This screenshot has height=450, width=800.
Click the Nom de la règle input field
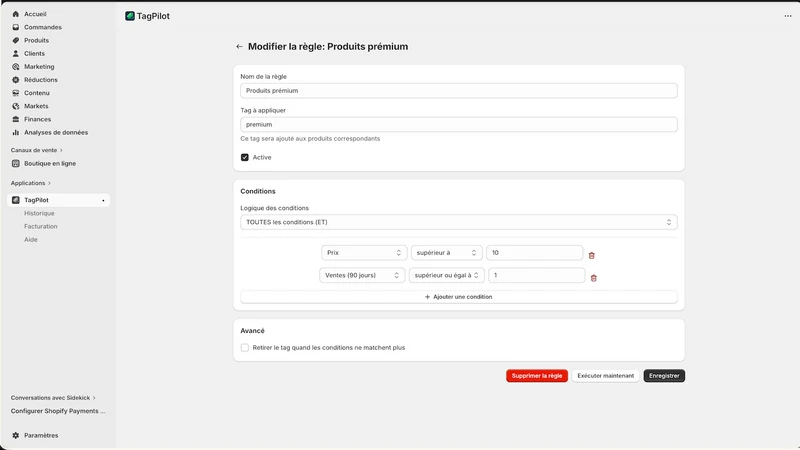(459, 90)
